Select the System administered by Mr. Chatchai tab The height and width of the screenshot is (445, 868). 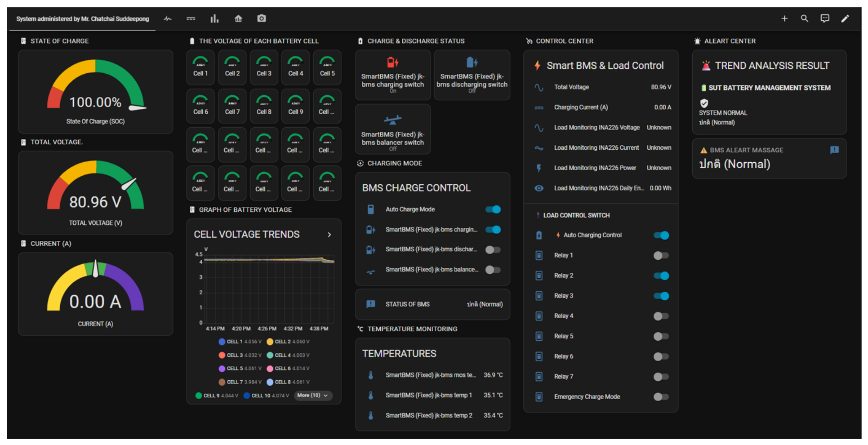(83, 19)
